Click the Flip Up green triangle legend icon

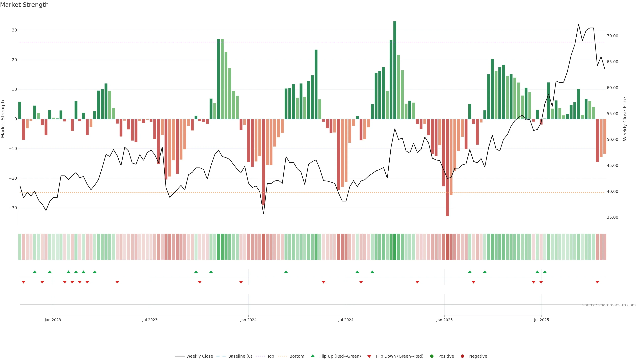(x=312, y=356)
